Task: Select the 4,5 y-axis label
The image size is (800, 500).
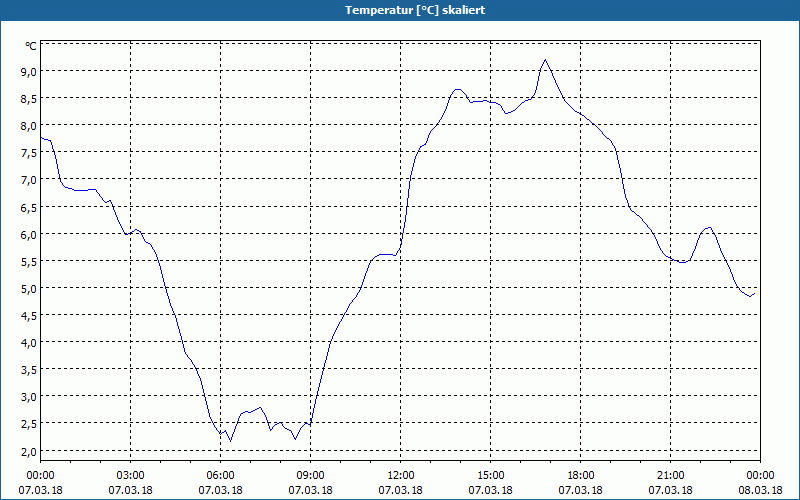Action: (29, 315)
